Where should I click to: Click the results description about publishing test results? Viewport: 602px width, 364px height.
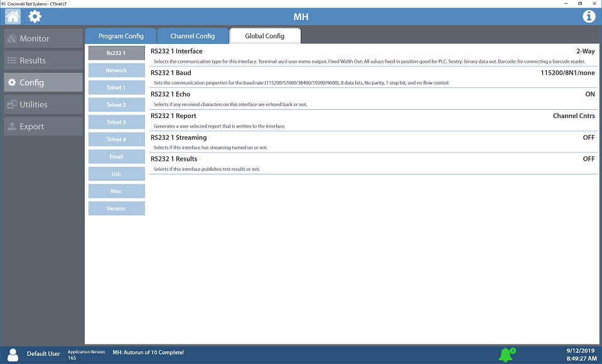[x=207, y=169]
